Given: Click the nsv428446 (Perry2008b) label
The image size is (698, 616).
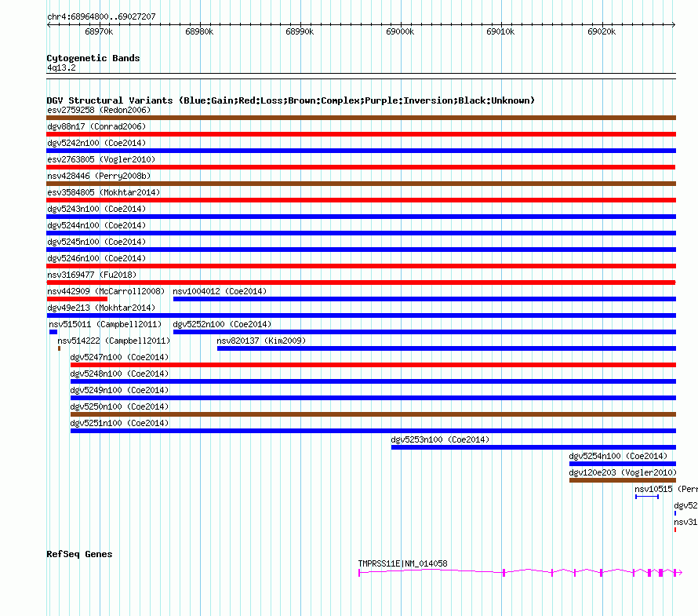Looking at the screenshot, I should (99, 176).
